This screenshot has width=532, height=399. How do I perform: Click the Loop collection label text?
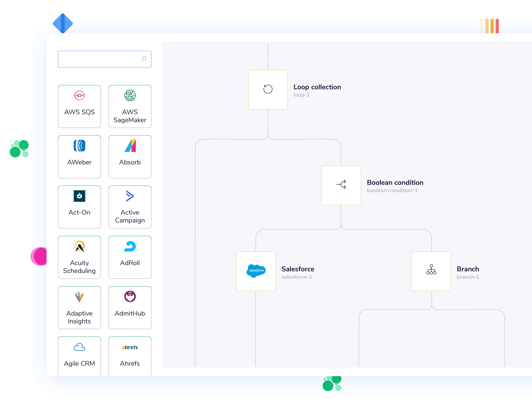317,87
